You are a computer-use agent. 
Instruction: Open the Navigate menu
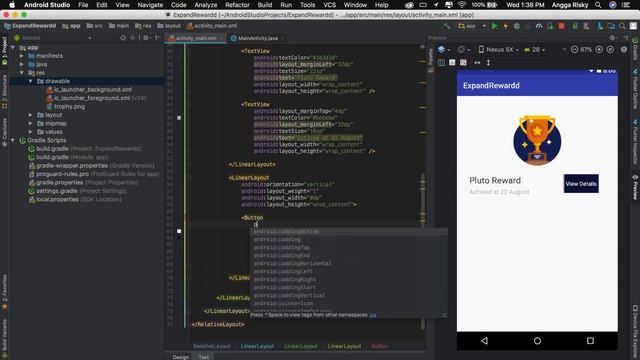[x=150, y=5]
